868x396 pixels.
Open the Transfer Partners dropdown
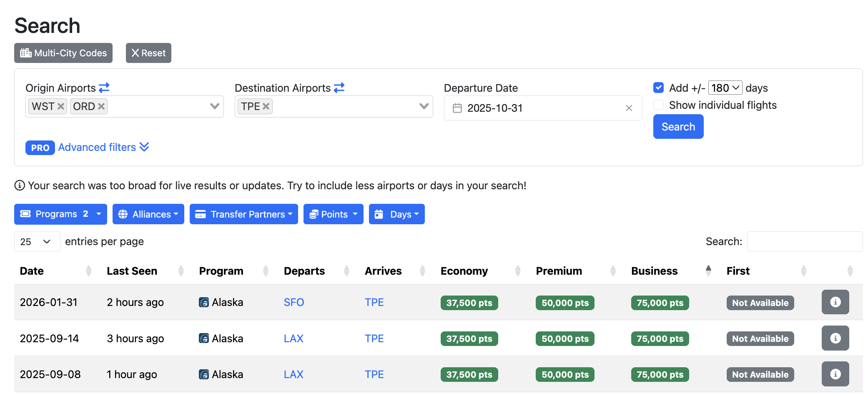(244, 214)
